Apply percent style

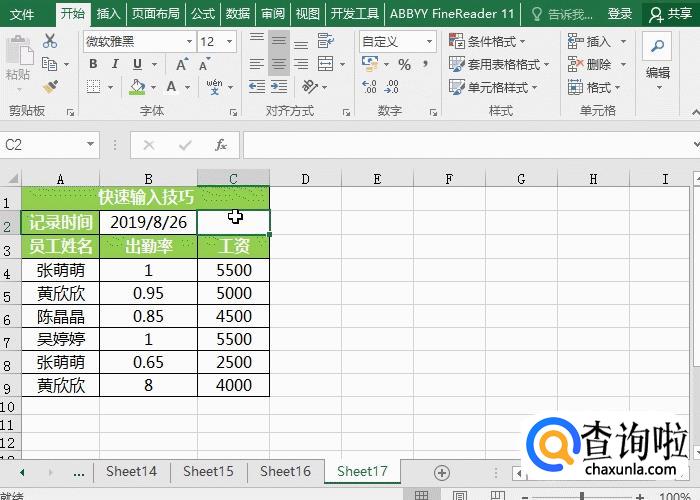pos(404,65)
